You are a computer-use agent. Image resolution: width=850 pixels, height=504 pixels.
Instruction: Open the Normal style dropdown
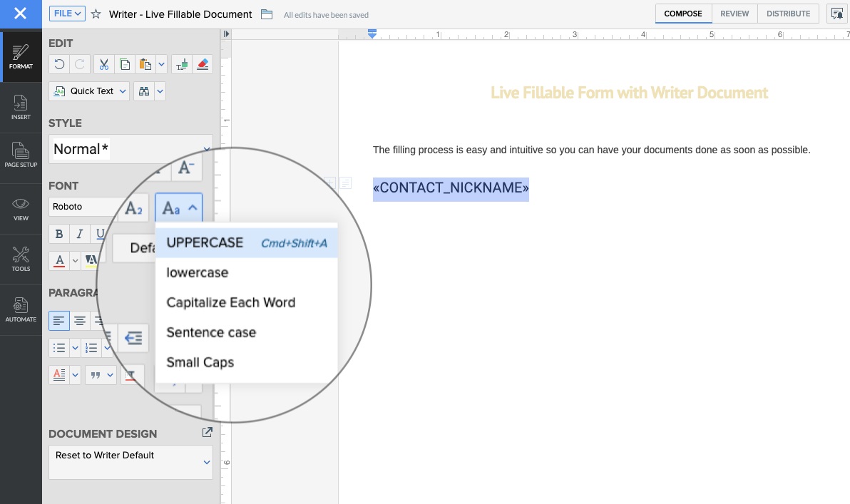130,149
